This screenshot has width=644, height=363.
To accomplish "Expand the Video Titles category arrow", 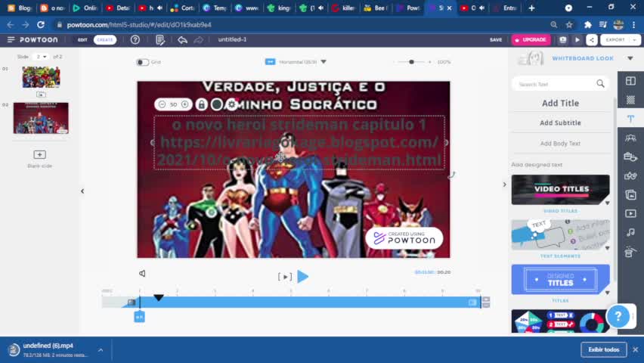I will (x=607, y=203).
